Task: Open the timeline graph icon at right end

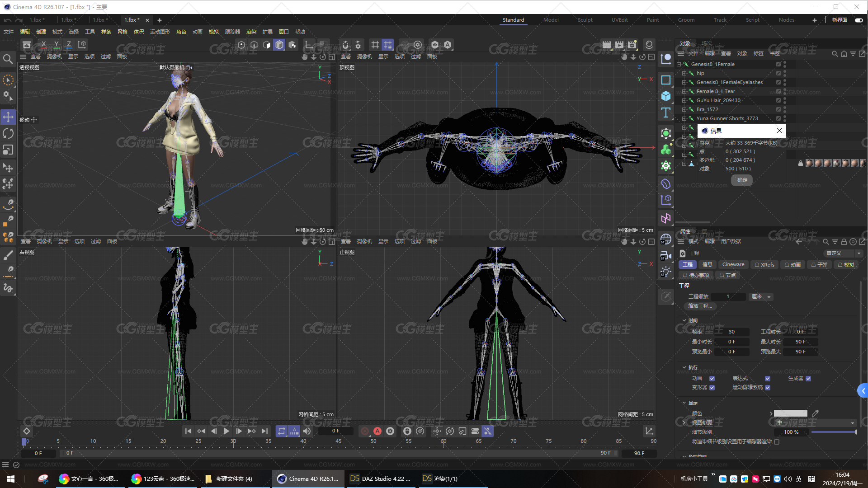Action: coord(649,431)
